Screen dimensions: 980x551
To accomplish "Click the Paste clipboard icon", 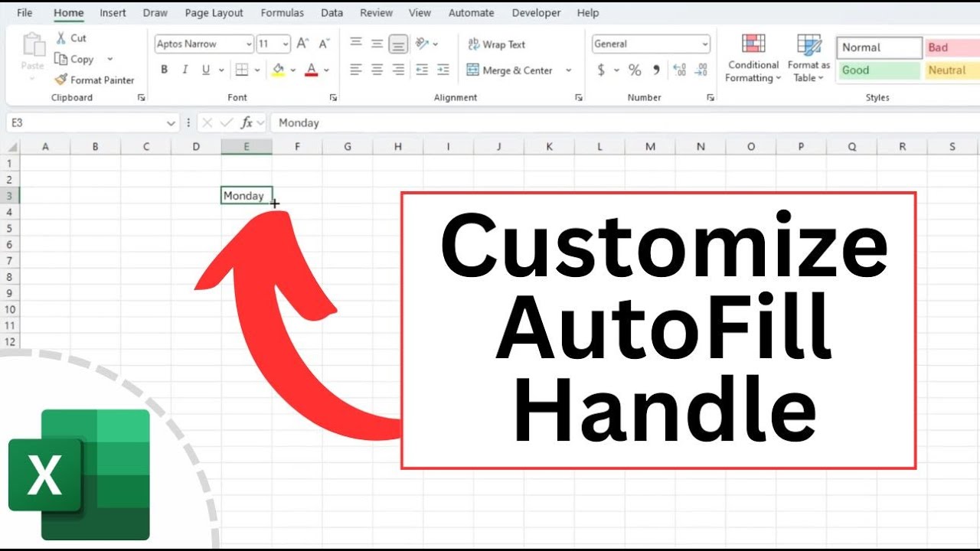I will point(33,44).
